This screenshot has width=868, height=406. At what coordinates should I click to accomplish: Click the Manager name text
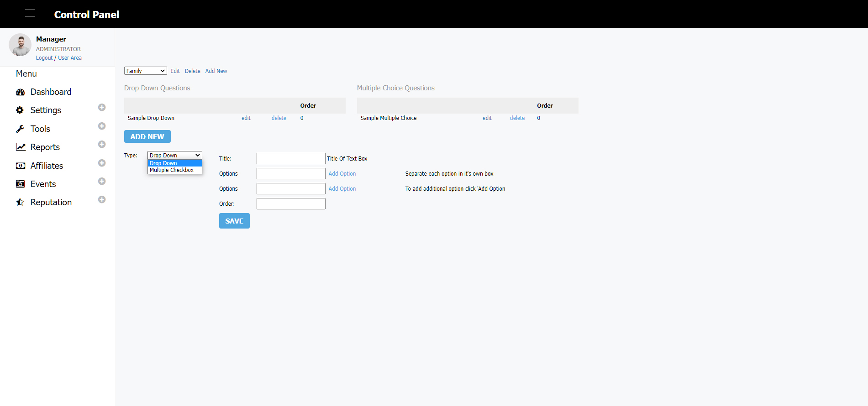(x=51, y=39)
